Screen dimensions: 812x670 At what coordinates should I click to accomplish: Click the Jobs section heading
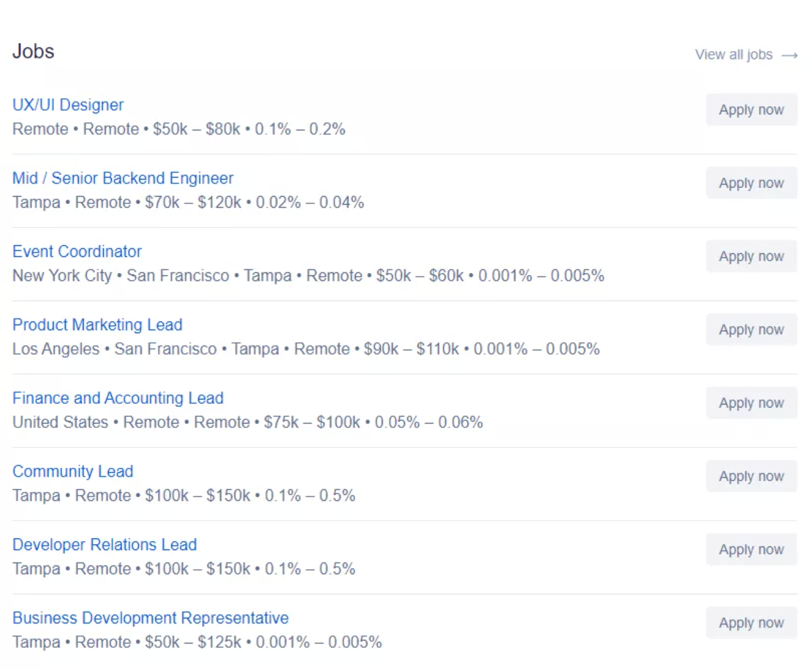coord(33,52)
